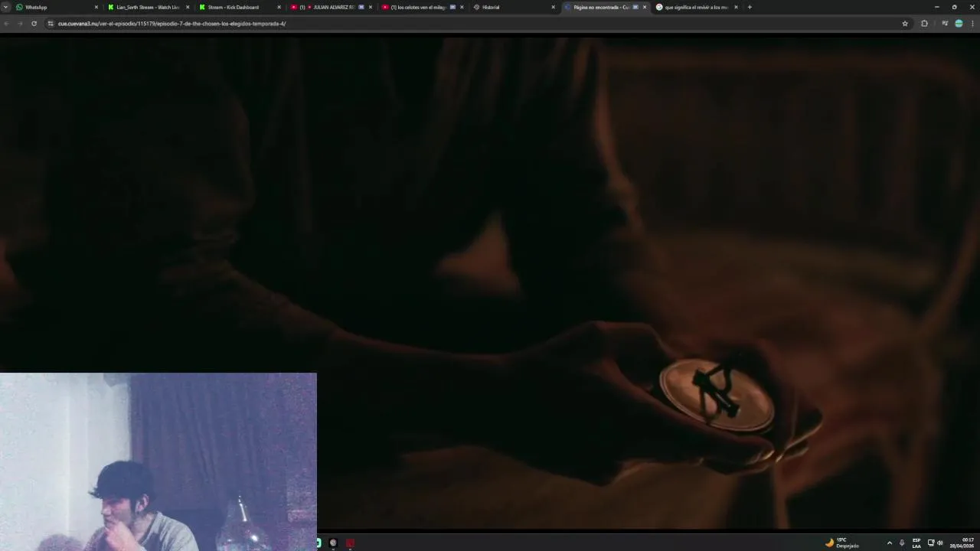980x551 pixels.
Task: Open the weather widget showing Despejado
Action: pyautogui.click(x=841, y=543)
